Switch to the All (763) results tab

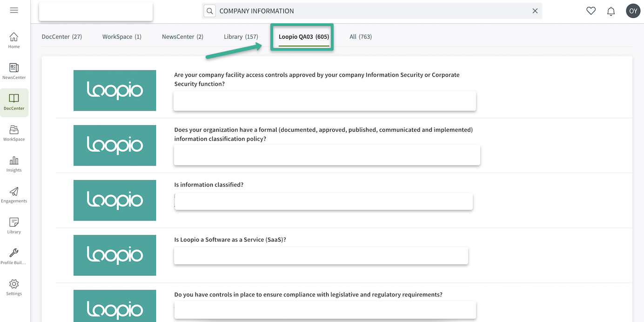pos(361,36)
